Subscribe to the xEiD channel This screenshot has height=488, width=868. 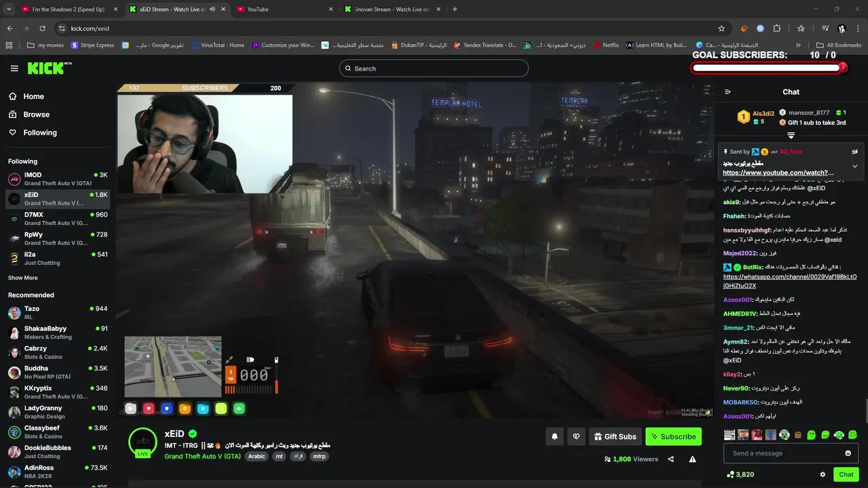(673, 436)
